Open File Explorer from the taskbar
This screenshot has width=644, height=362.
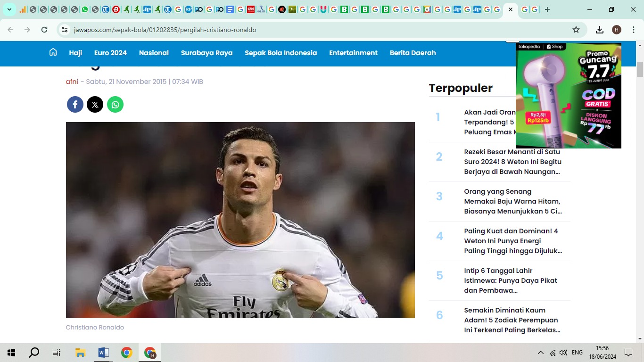point(80,353)
